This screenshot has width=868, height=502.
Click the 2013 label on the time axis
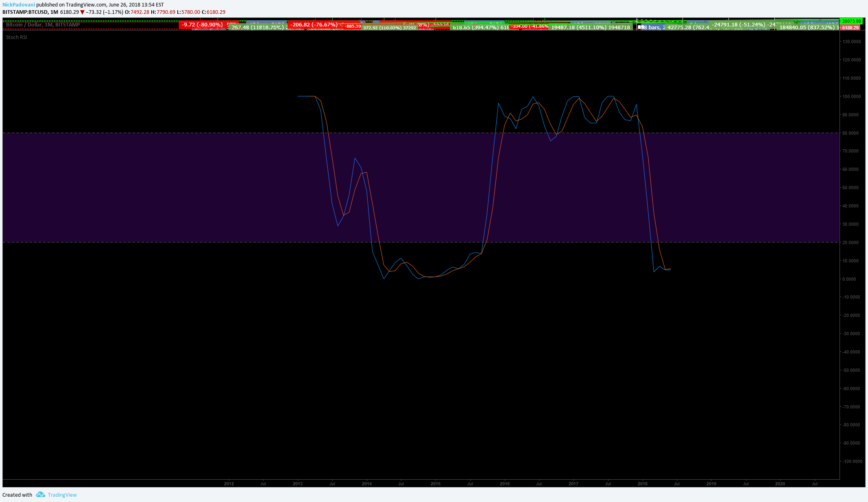(298, 484)
